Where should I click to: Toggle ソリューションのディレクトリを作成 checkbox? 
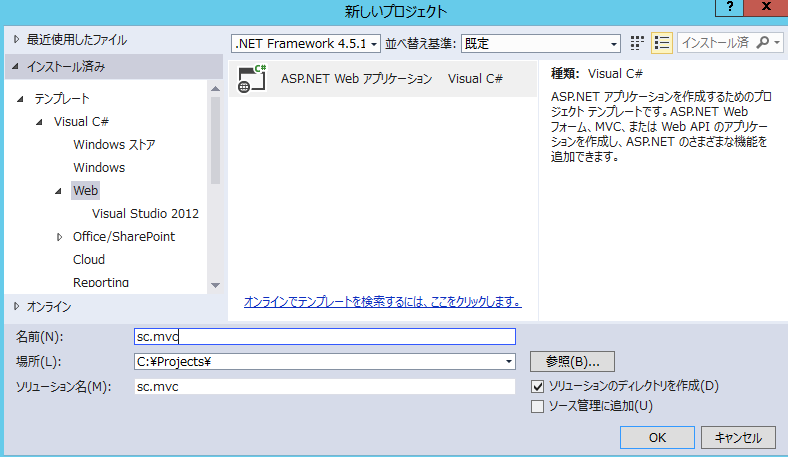click(x=537, y=386)
